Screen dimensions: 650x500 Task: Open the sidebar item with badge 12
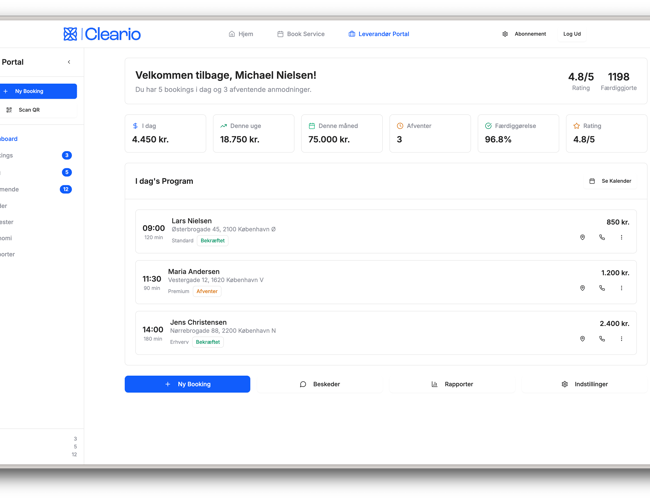coord(36,189)
